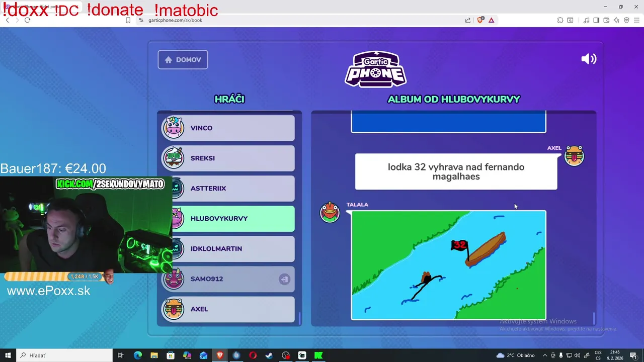
Task: Open Outlook from taskbar
Action: pos(203,355)
